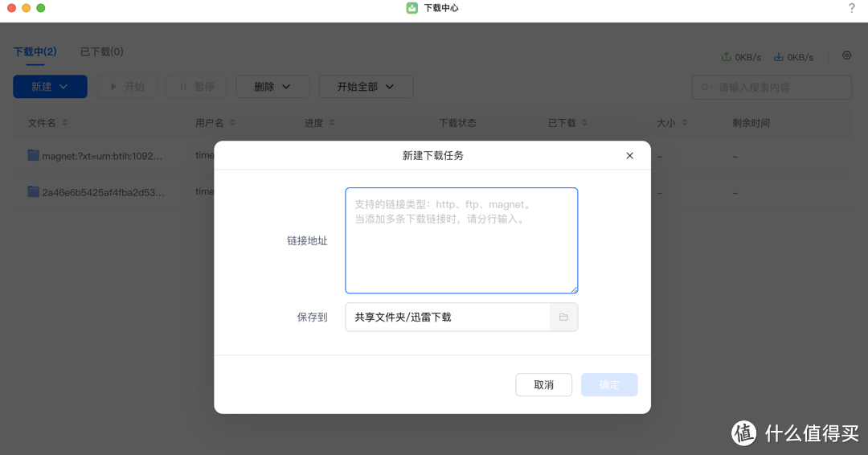868x455 pixels.
Task: Click the 确定 button
Action: tap(609, 385)
